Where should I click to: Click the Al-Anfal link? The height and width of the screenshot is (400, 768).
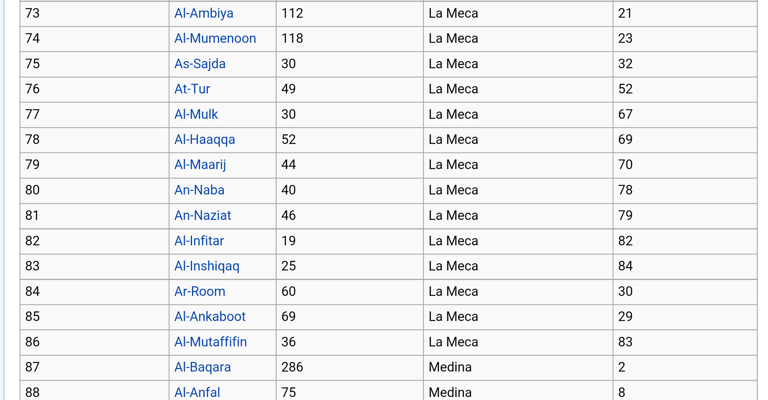(197, 392)
